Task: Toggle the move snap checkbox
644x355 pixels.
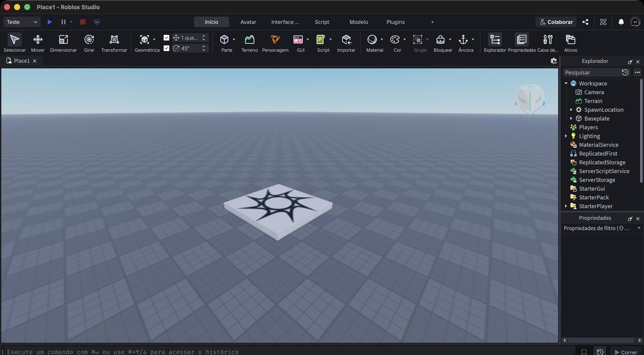Action: (166, 38)
